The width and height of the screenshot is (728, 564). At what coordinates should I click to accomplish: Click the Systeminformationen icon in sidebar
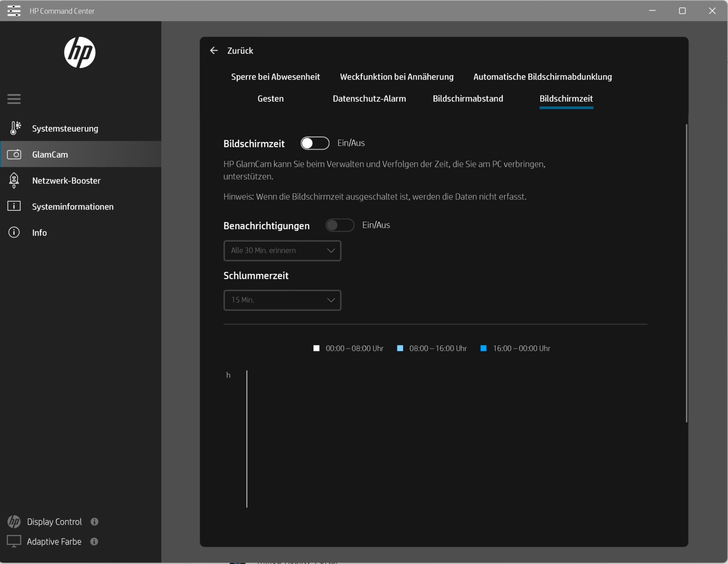tap(14, 206)
